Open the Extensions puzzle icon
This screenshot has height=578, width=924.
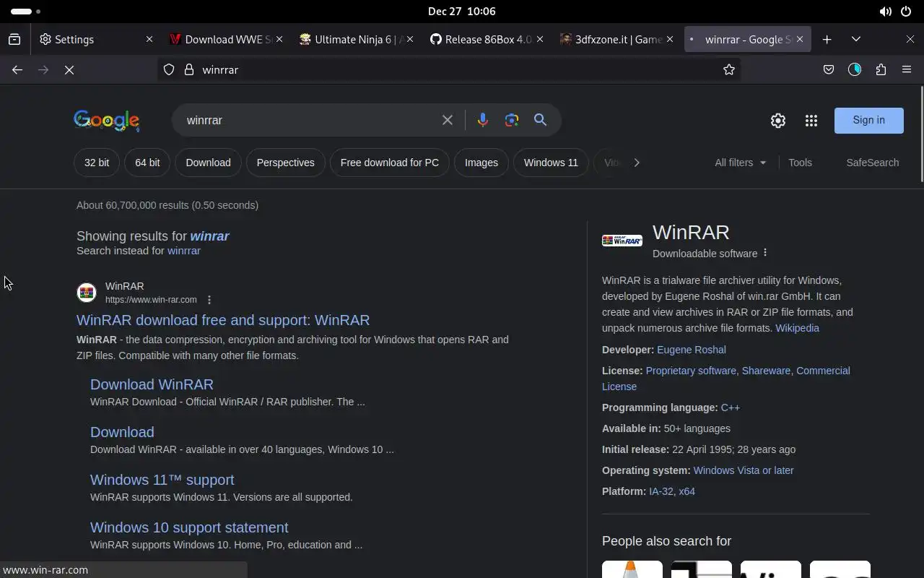(881, 69)
